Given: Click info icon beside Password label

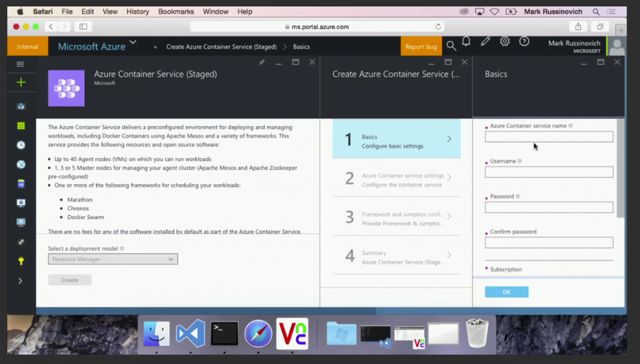Looking at the screenshot, I should coord(517,196).
